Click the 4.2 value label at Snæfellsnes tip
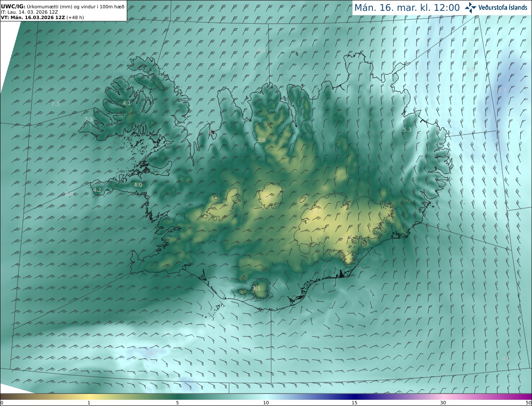 [97, 190]
